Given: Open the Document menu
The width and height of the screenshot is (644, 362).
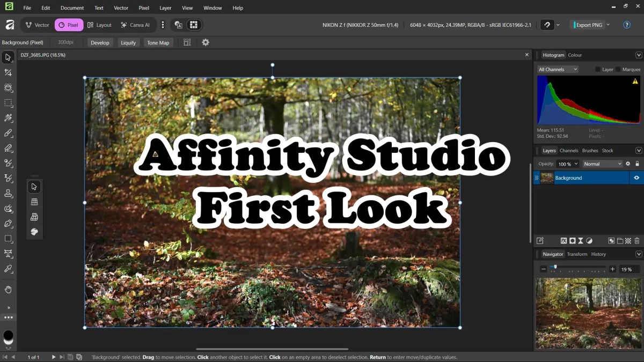Looking at the screenshot, I should pos(72,8).
